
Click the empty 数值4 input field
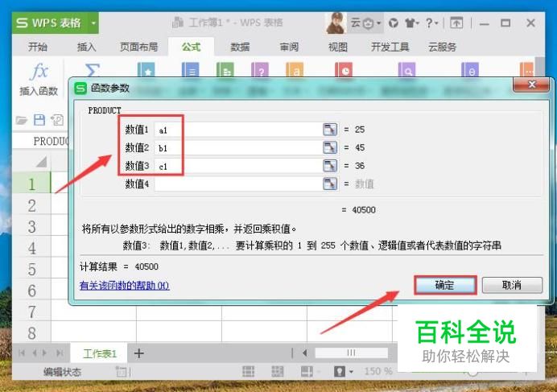click(238, 184)
